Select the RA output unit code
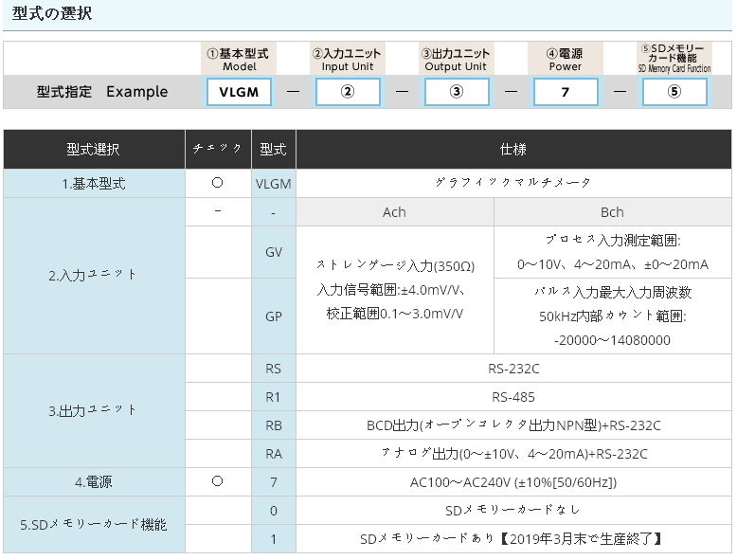 274,454
